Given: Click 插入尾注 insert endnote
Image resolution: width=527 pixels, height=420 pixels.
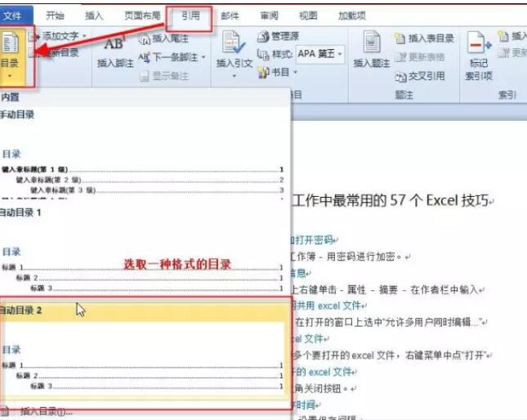Looking at the screenshot, I should [x=164, y=39].
